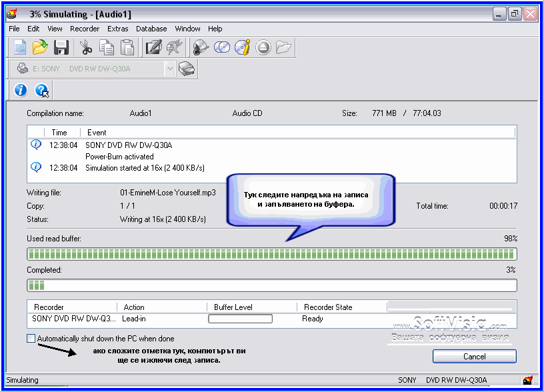Click the What's This help icon
The image size is (544, 392).
coord(41,90)
